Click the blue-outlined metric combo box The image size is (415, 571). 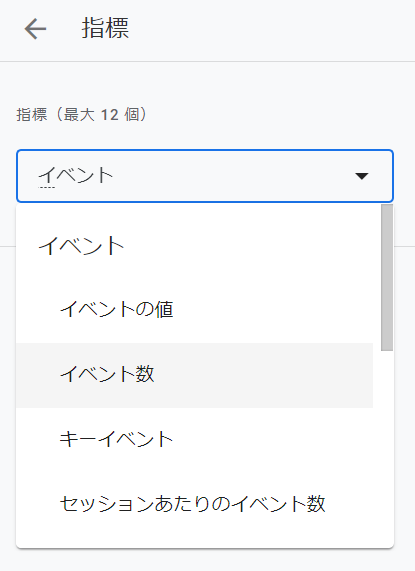[x=205, y=176]
